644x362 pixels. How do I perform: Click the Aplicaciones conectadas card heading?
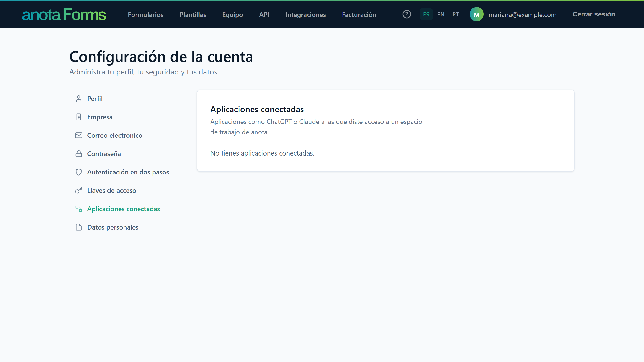257,109
